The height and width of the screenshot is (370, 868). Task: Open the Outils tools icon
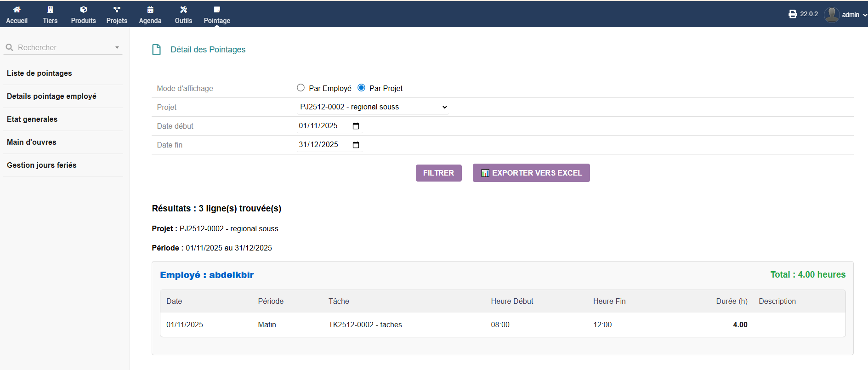183,10
